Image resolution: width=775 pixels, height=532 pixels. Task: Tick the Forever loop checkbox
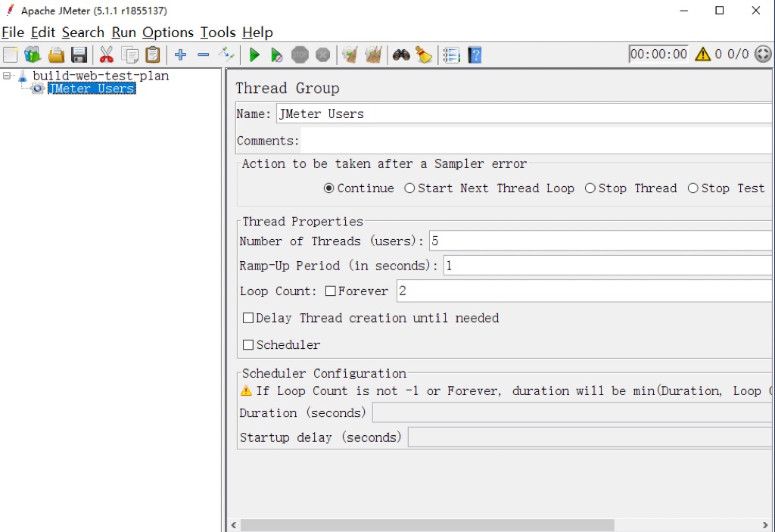(x=331, y=291)
